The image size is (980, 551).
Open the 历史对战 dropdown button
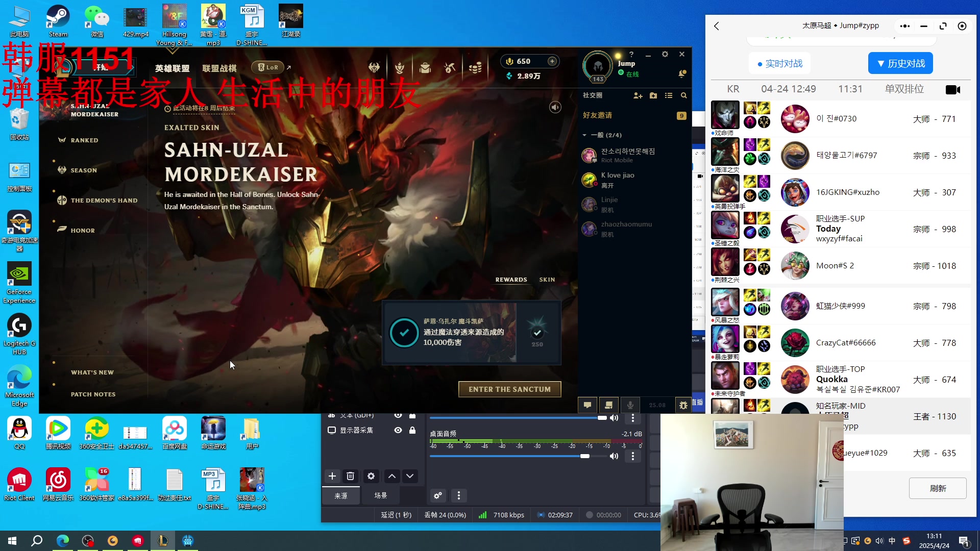pos(901,63)
